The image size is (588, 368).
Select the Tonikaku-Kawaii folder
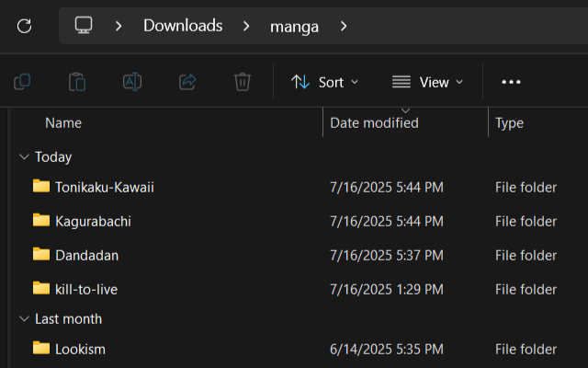104,188
